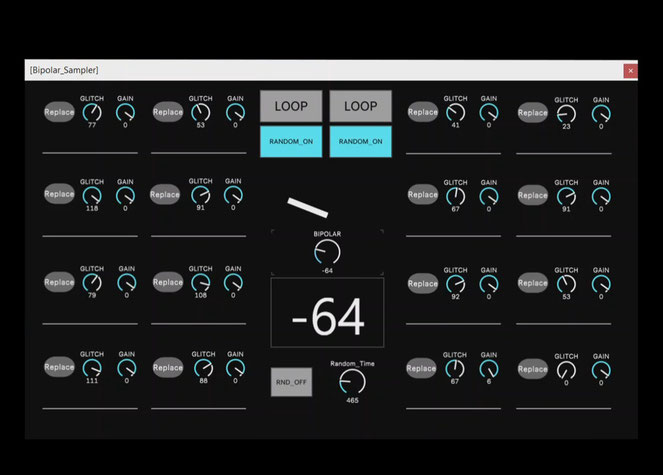Click Gain knob next to Glitch 111
The height and width of the screenshot is (475, 663).
tap(126, 368)
